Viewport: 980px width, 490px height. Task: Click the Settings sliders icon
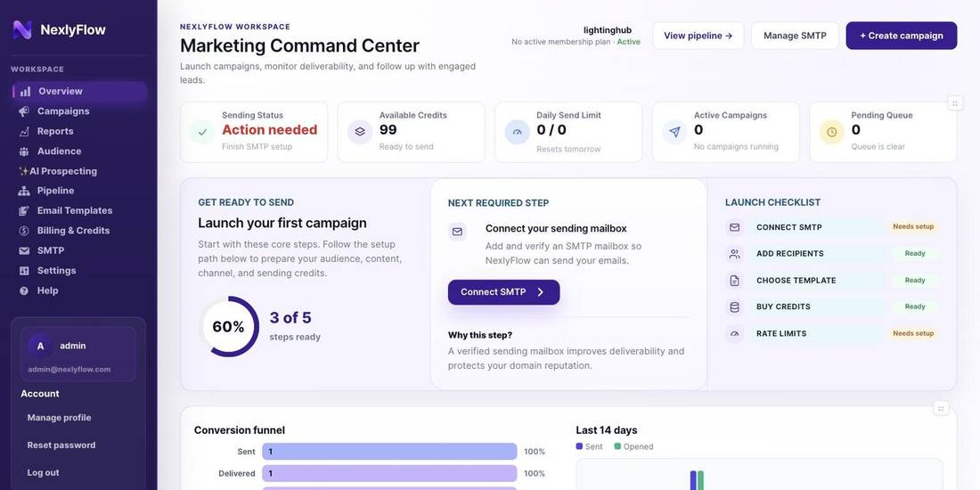[x=24, y=271]
